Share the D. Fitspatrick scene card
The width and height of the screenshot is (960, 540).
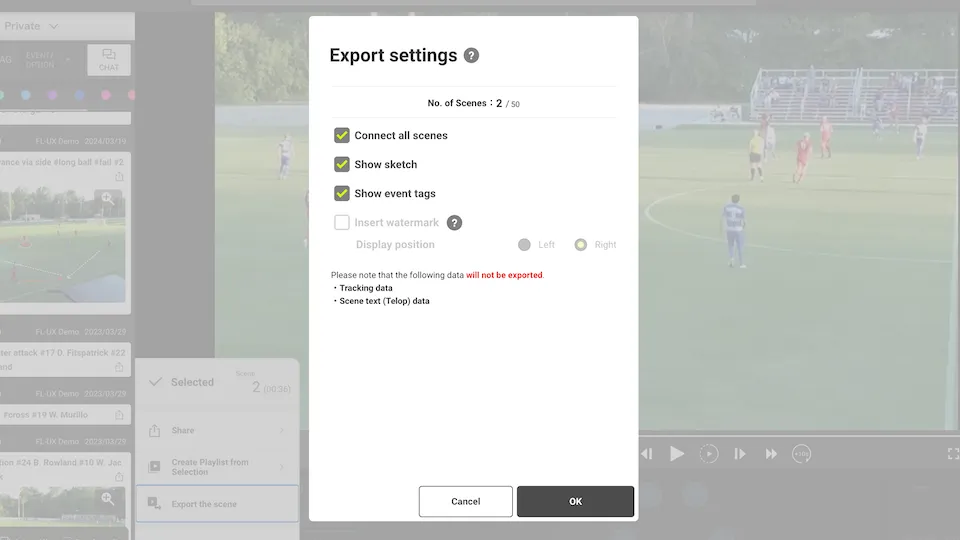pos(119,367)
